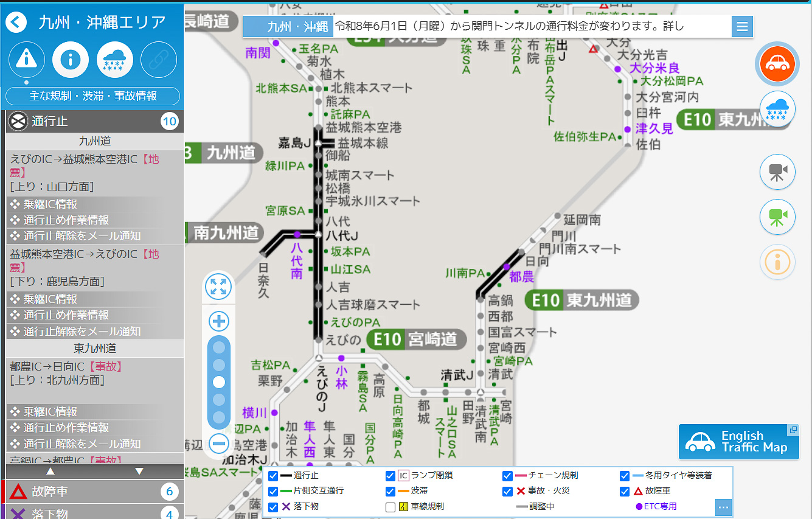Click the 東九州道 road group heading in list
This screenshot has width=812, height=519.
pyautogui.click(x=95, y=349)
